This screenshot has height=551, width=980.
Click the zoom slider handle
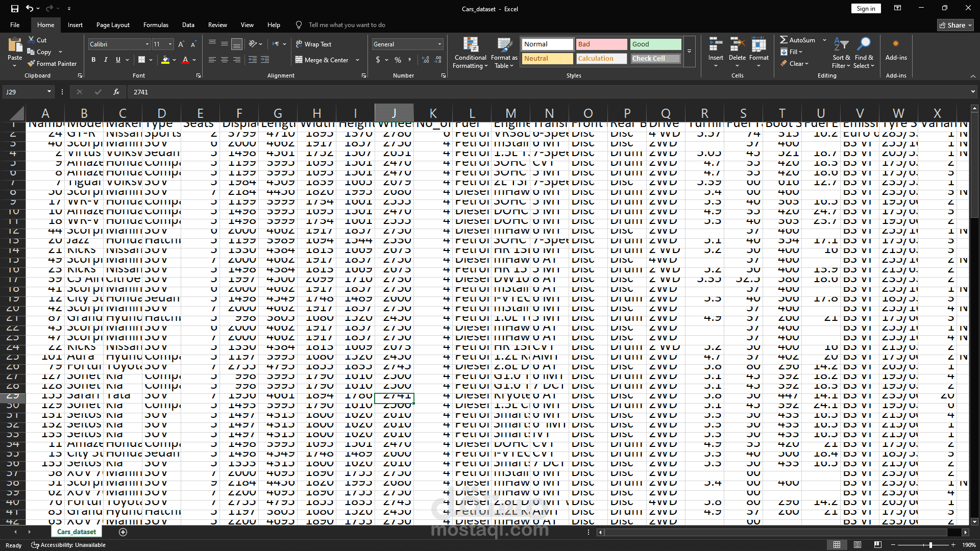coord(930,545)
